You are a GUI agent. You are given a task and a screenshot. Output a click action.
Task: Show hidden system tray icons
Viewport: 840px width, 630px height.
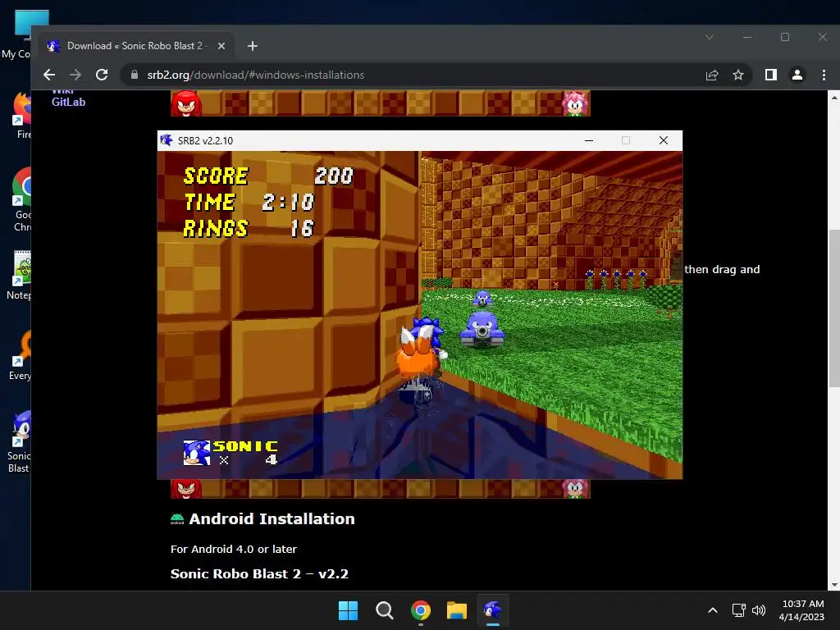point(713,610)
